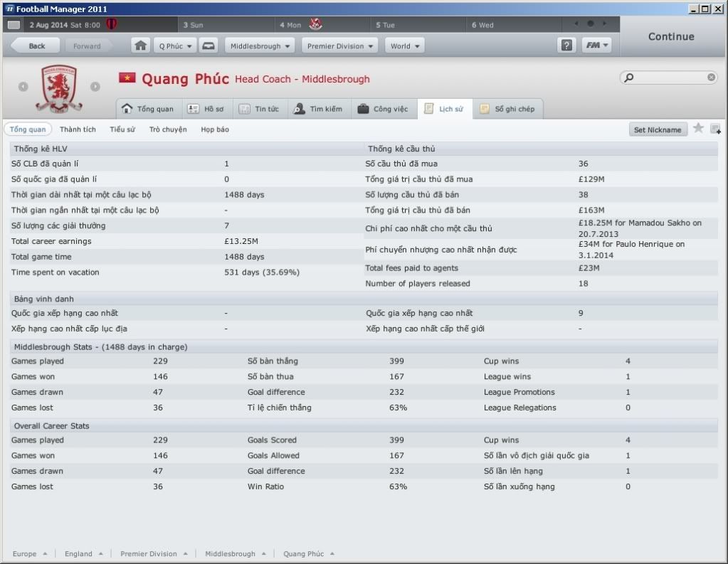Select the Tổng quan sub-tab
This screenshot has height=564, width=728.
pyautogui.click(x=28, y=129)
